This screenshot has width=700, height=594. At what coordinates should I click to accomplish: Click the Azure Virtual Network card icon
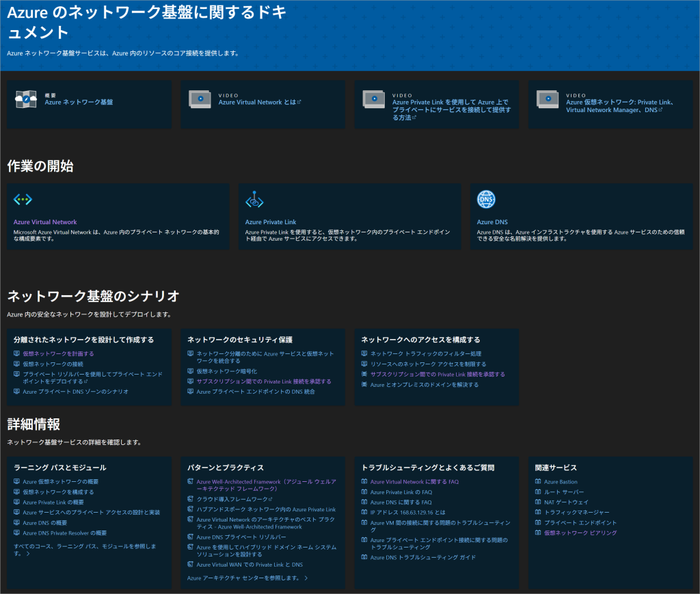[x=23, y=200]
